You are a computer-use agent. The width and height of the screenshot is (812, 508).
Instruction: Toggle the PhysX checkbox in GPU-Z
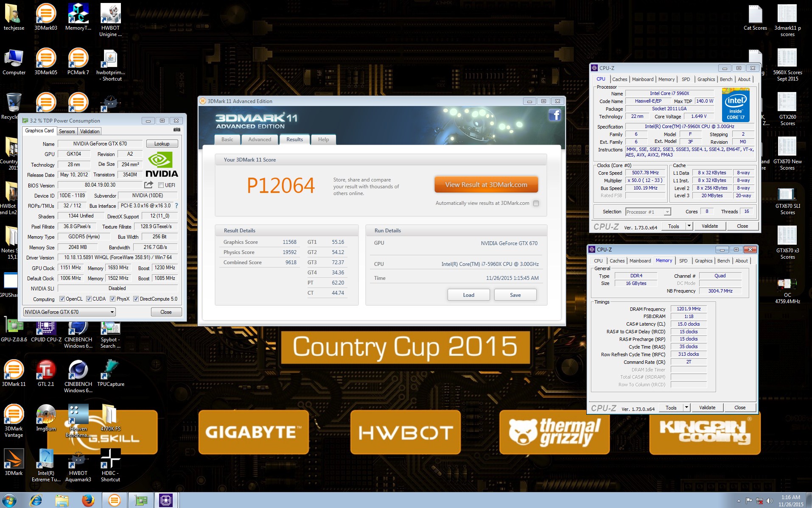(x=112, y=299)
